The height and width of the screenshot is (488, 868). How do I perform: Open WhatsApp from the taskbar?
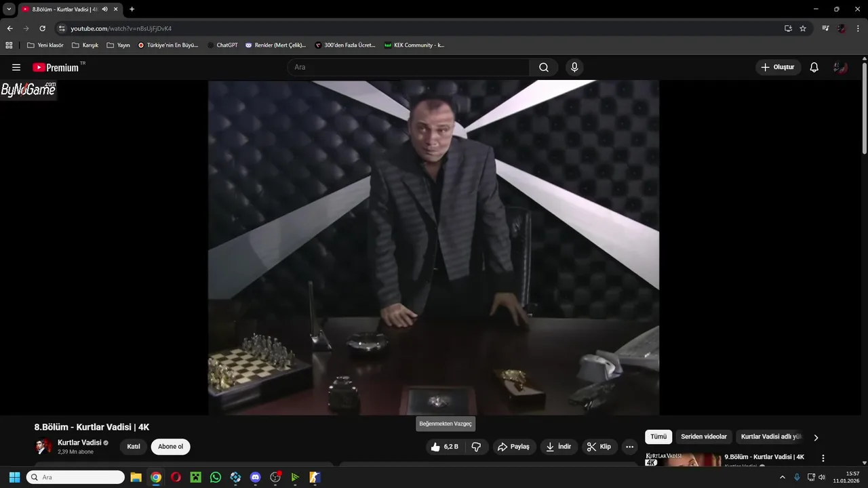click(x=216, y=477)
